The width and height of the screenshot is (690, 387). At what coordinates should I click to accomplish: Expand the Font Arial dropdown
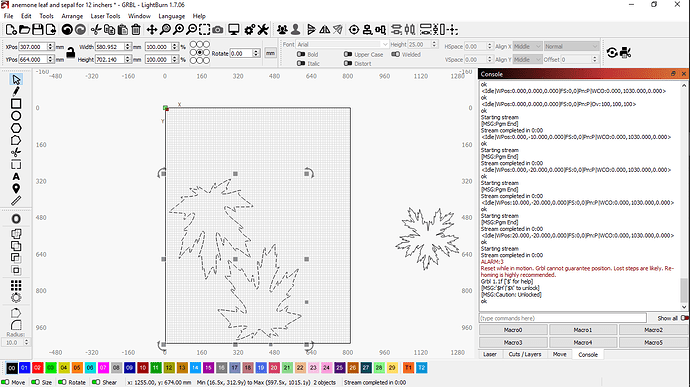point(342,44)
